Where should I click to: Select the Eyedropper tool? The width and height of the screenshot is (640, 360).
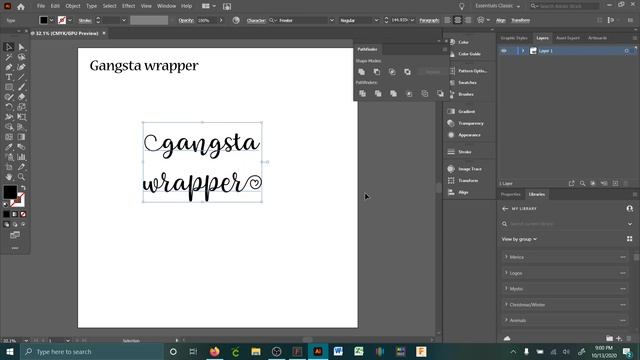pos(9,147)
